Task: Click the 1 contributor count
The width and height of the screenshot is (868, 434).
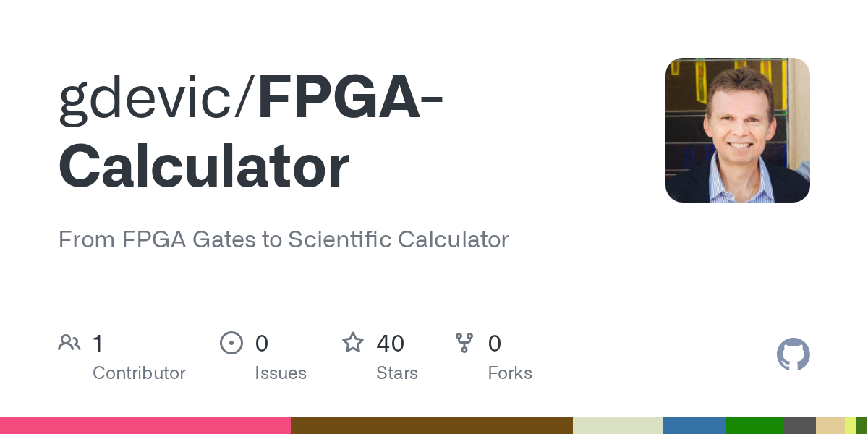Action: (98, 343)
